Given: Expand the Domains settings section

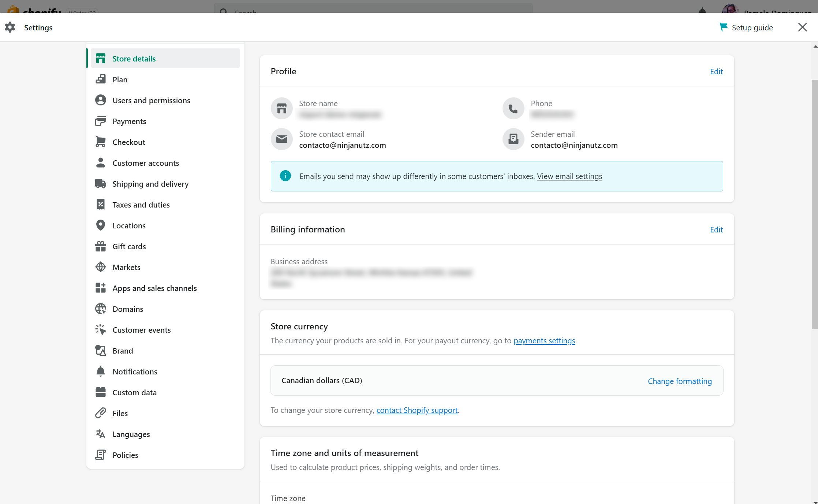Looking at the screenshot, I should coord(128,309).
